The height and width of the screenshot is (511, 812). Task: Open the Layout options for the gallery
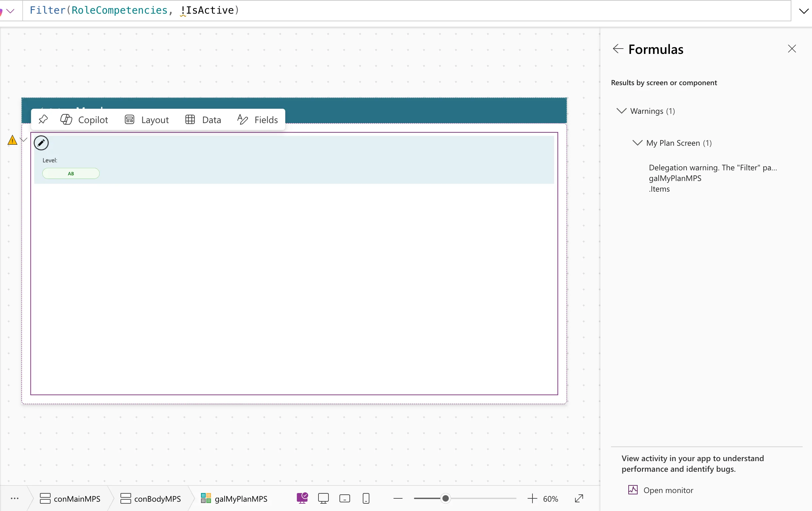[x=147, y=120]
